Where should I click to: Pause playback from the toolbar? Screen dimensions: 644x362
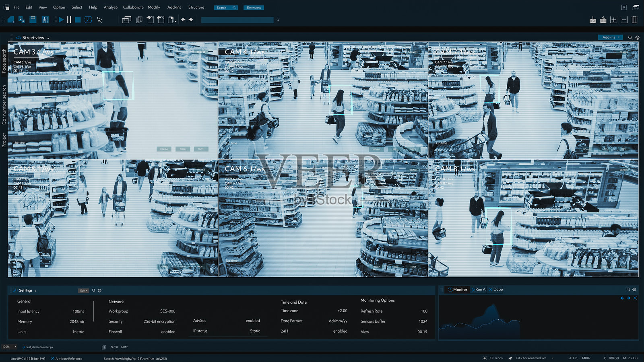[x=69, y=20]
